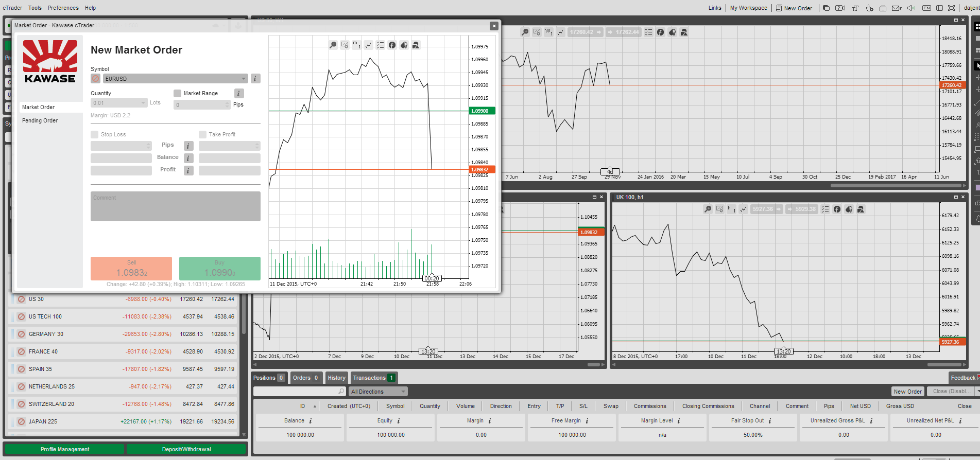Click the Sell 1.0983 button

coord(131,269)
